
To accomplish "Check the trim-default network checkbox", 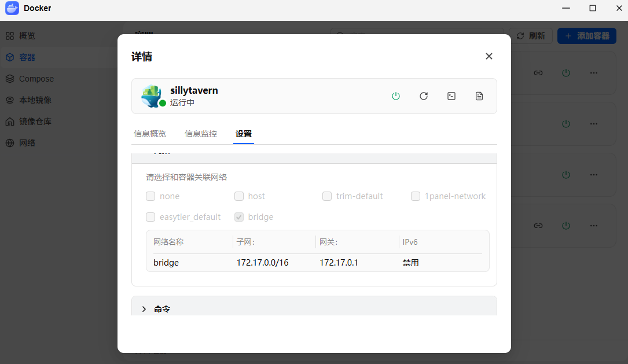I will pos(327,196).
